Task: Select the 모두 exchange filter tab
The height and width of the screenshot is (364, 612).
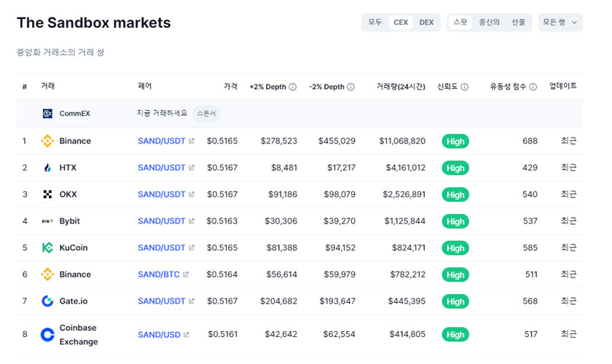Action: [375, 23]
